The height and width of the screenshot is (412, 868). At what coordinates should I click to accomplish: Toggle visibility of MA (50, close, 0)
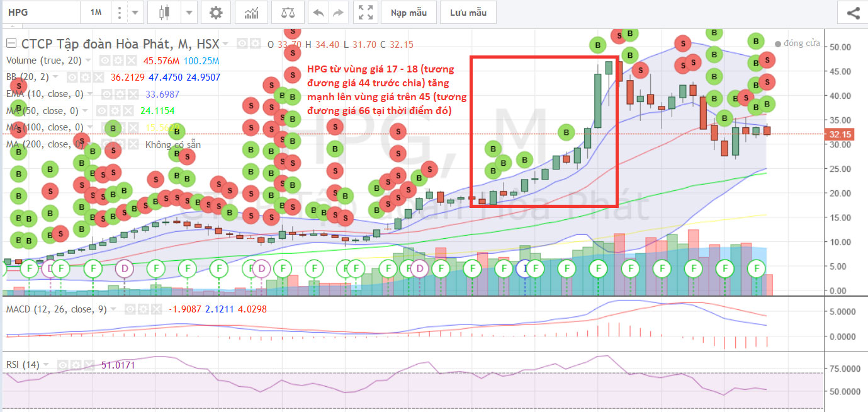[x=102, y=111]
